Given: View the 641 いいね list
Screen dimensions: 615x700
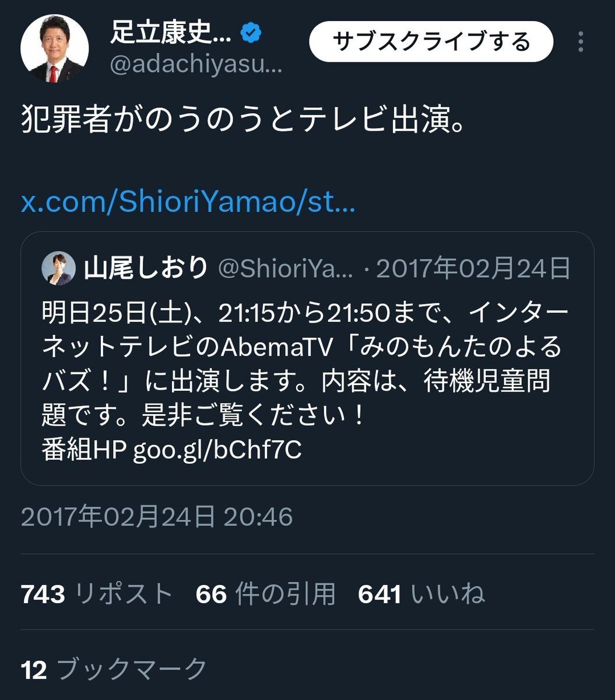Looking at the screenshot, I should coord(421,594).
